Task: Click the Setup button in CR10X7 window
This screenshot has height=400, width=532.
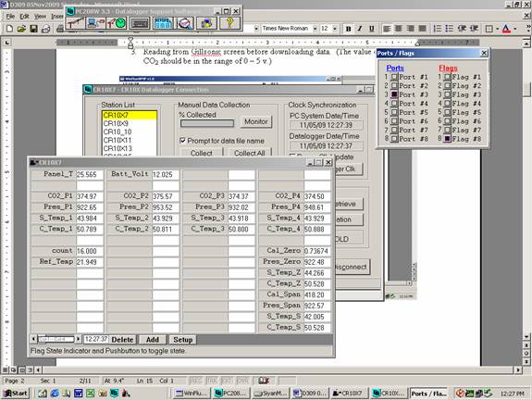Action: pos(183,340)
